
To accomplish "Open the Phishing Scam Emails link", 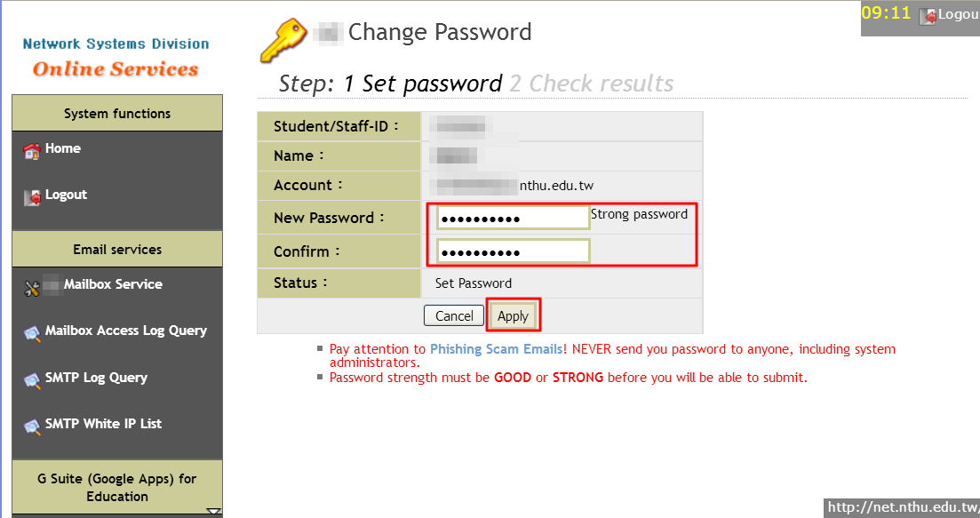I will click(496, 349).
